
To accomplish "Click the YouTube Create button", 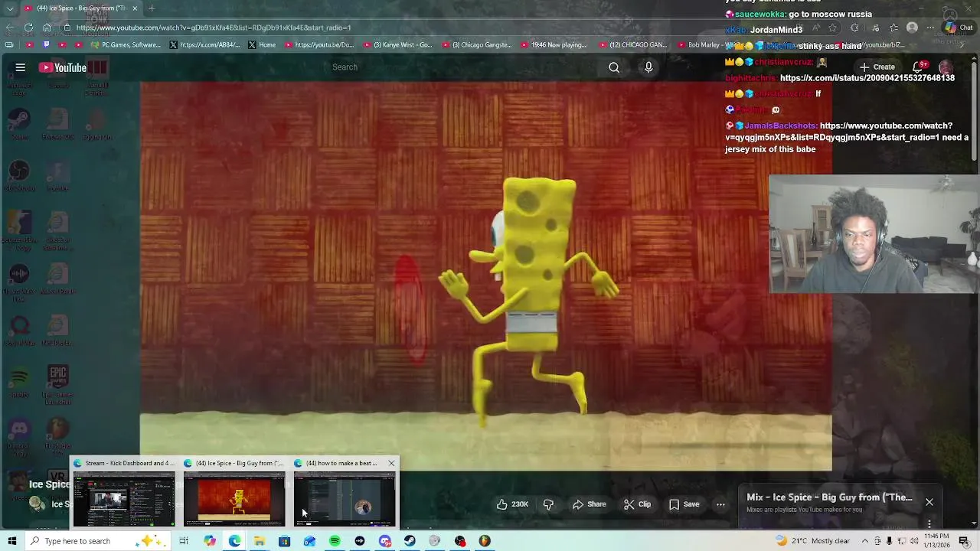I will pos(877,67).
